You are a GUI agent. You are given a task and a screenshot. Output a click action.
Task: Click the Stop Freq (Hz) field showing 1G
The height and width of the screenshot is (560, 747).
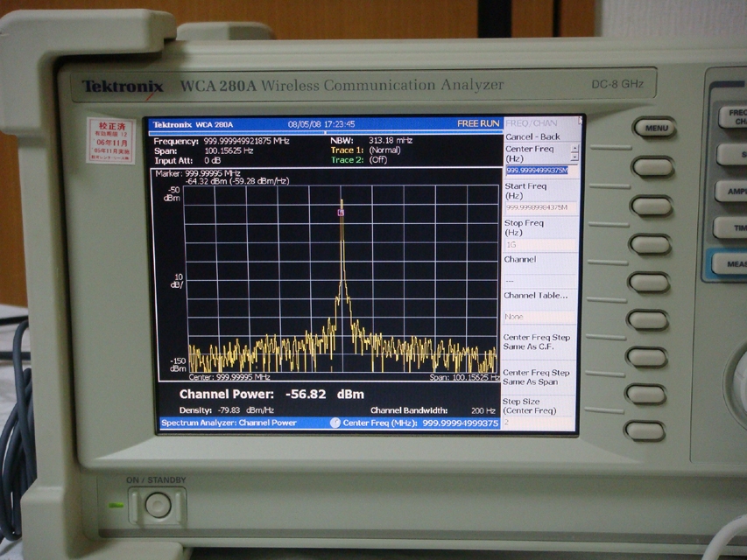point(540,245)
